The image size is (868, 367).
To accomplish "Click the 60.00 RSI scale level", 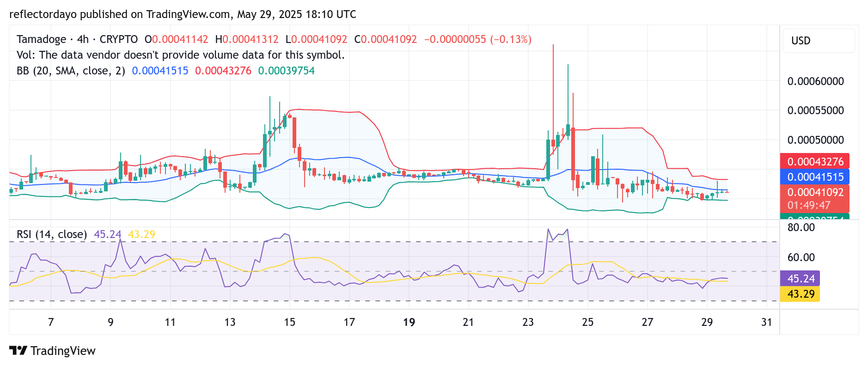I will click(801, 257).
